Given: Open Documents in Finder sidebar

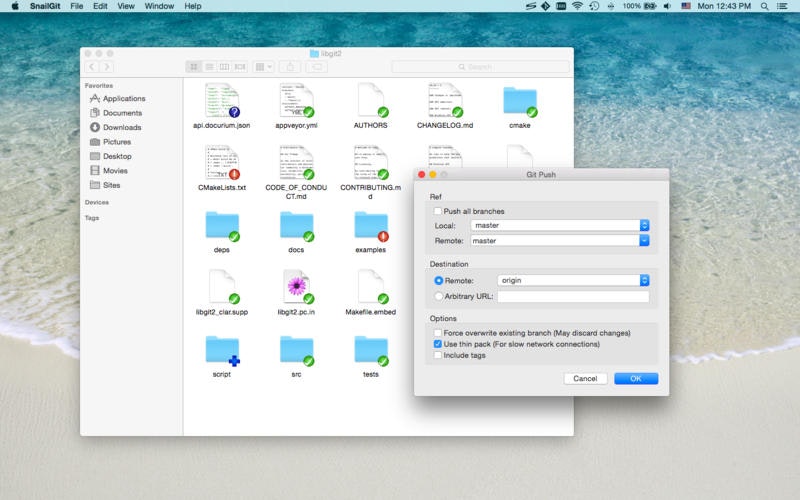Looking at the screenshot, I should 116,113.
